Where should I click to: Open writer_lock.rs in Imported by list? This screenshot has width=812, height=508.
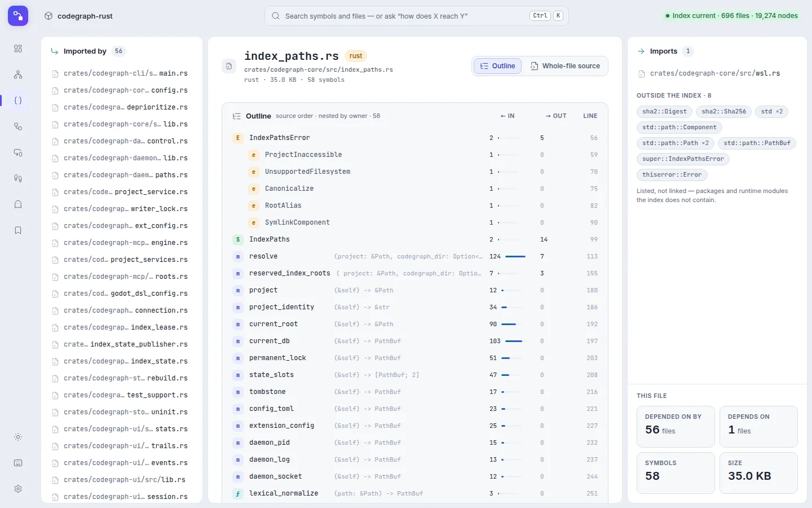coord(122,209)
